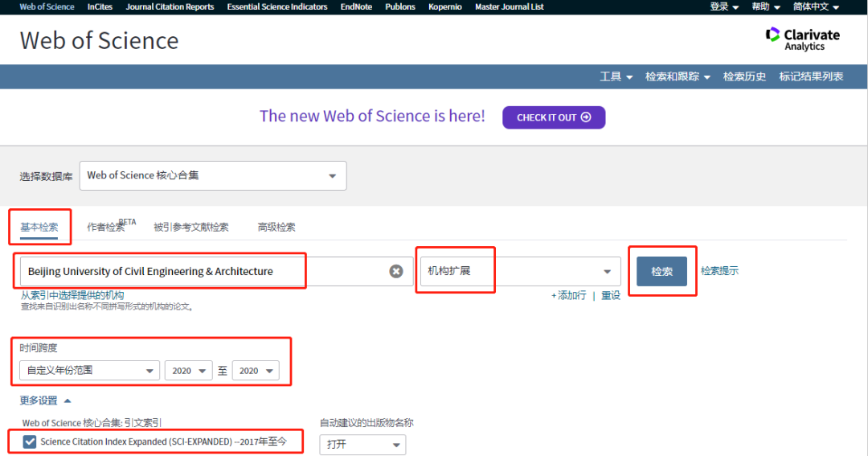Toggle Science Citation Index Expanded checkbox

(30, 442)
